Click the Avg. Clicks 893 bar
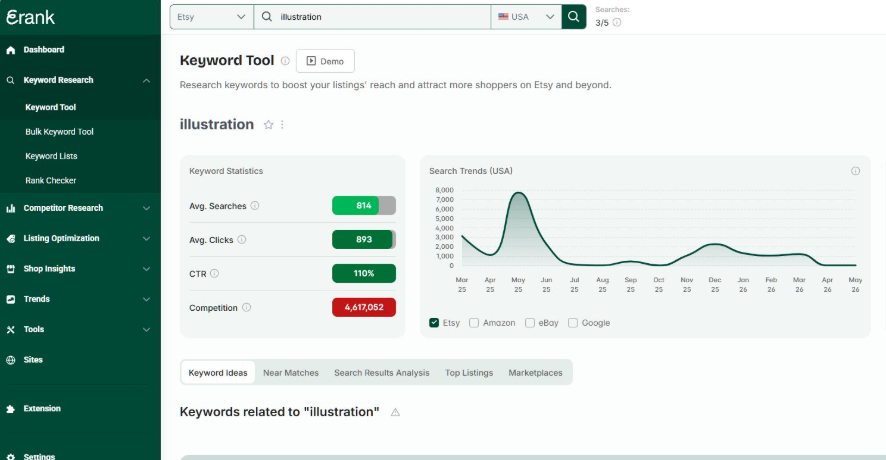Screen dimensions: 886x460 [x=364, y=240]
